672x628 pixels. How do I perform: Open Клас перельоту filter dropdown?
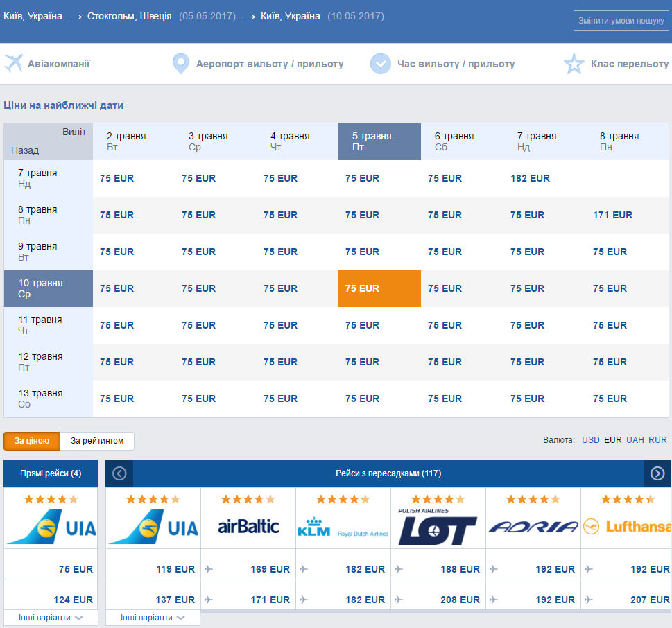click(629, 64)
